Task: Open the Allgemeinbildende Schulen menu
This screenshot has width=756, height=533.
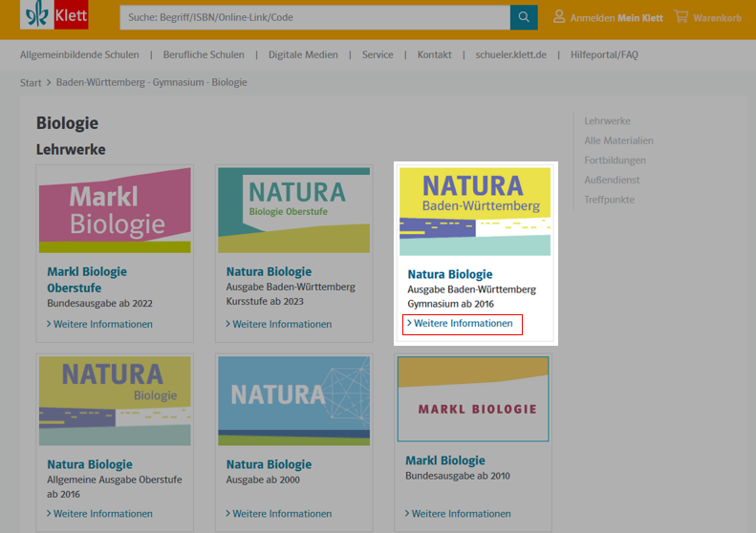Action: point(79,54)
